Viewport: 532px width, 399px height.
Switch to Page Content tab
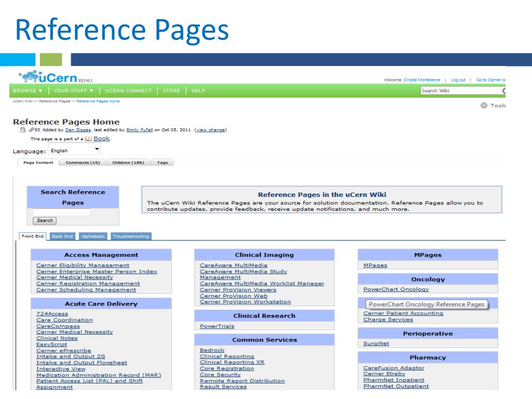(x=38, y=163)
